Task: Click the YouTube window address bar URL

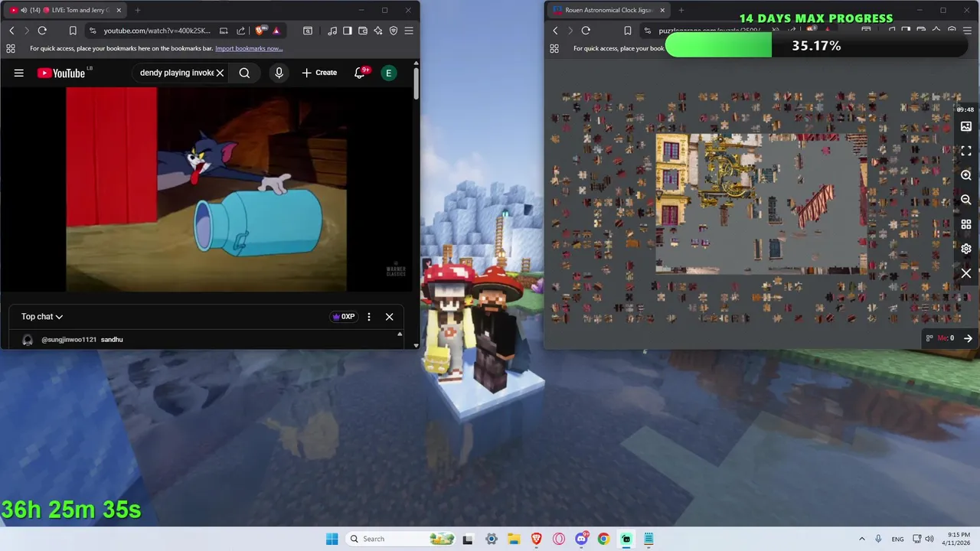Action: 157,31
